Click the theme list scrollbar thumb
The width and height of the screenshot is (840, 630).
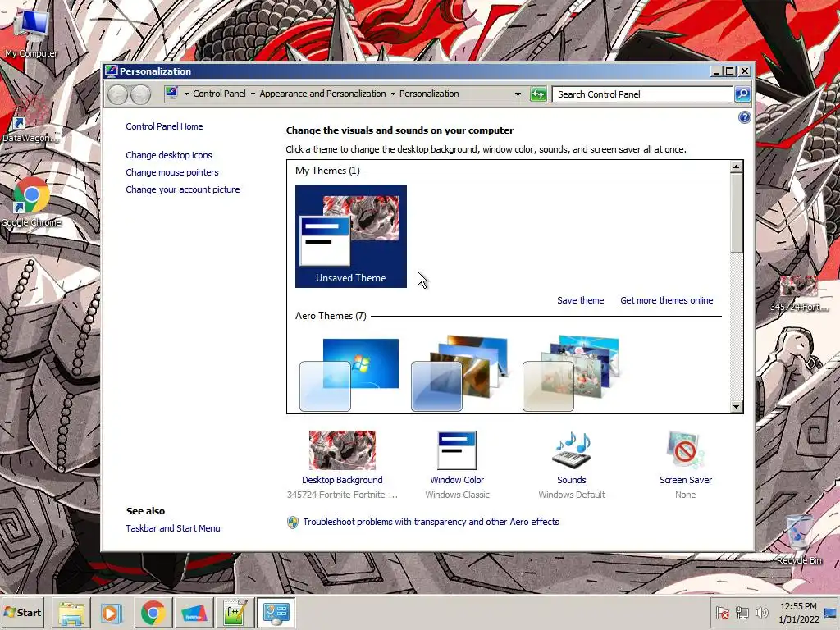tap(736, 213)
